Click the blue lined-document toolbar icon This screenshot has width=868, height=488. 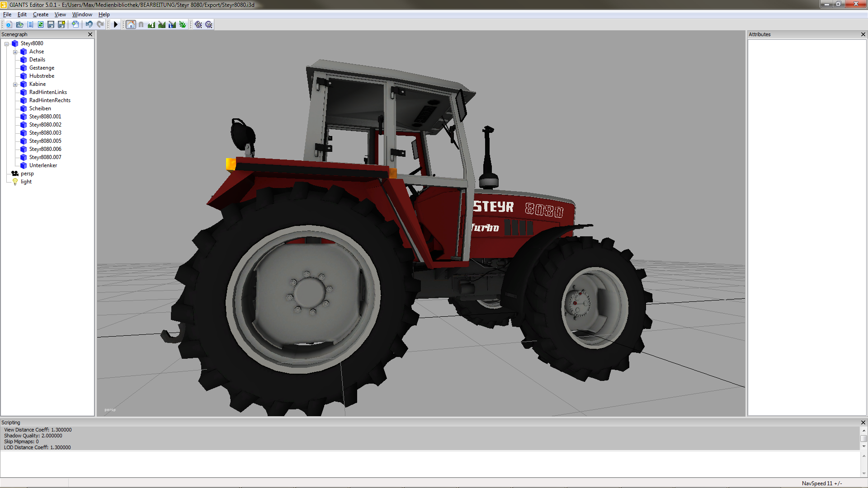pos(30,24)
